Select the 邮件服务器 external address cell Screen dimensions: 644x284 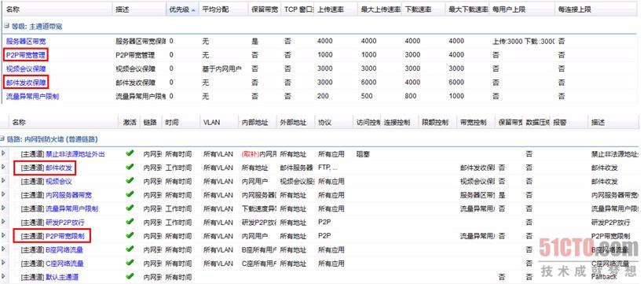point(297,168)
